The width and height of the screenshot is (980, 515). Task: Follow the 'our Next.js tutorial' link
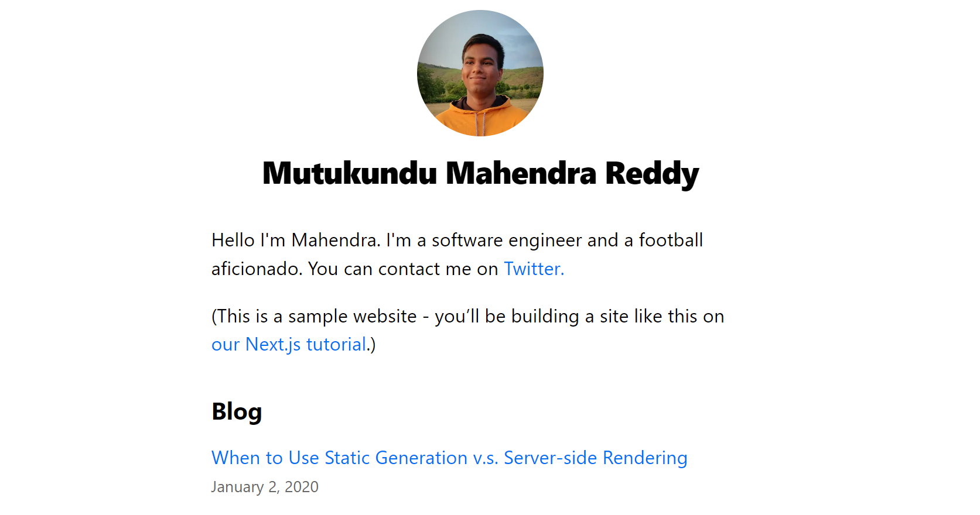pyautogui.click(x=289, y=345)
